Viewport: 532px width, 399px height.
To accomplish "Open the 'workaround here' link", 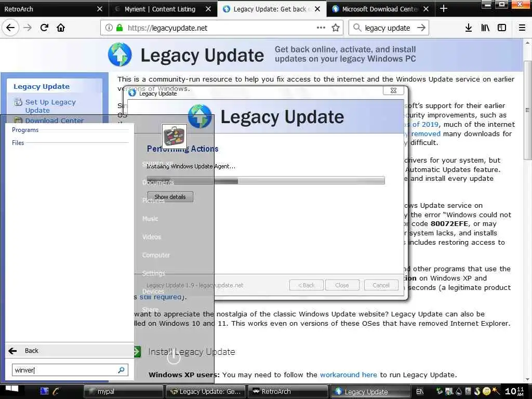I will point(349,375).
